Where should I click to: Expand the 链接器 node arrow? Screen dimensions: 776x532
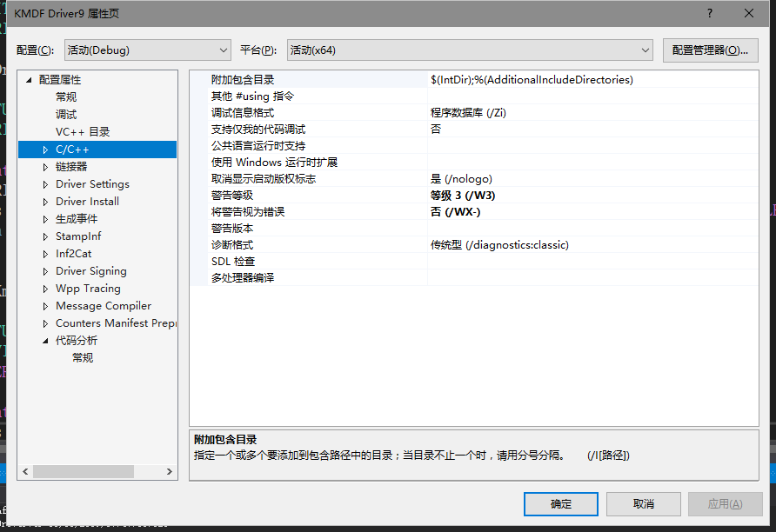(45, 167)
